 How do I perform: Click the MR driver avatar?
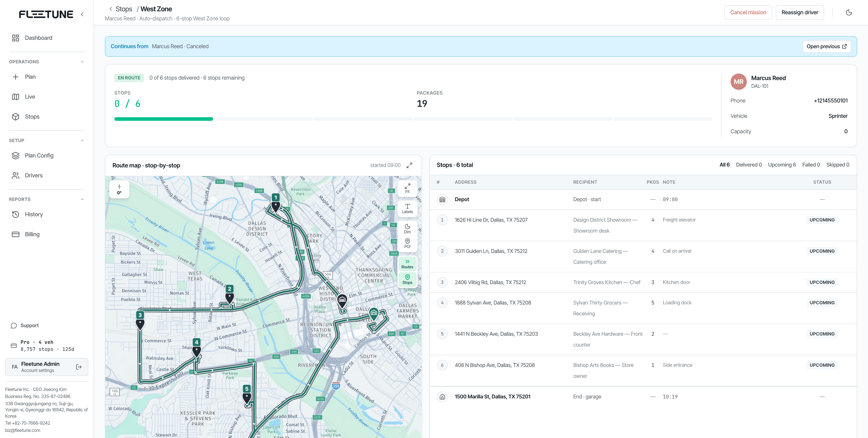pos(738,82)
